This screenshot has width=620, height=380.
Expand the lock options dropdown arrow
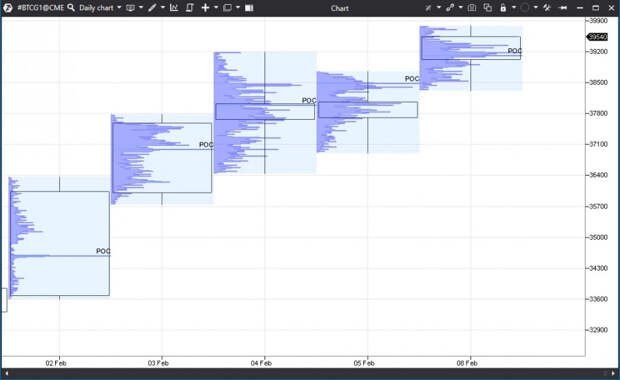[514, 8]
